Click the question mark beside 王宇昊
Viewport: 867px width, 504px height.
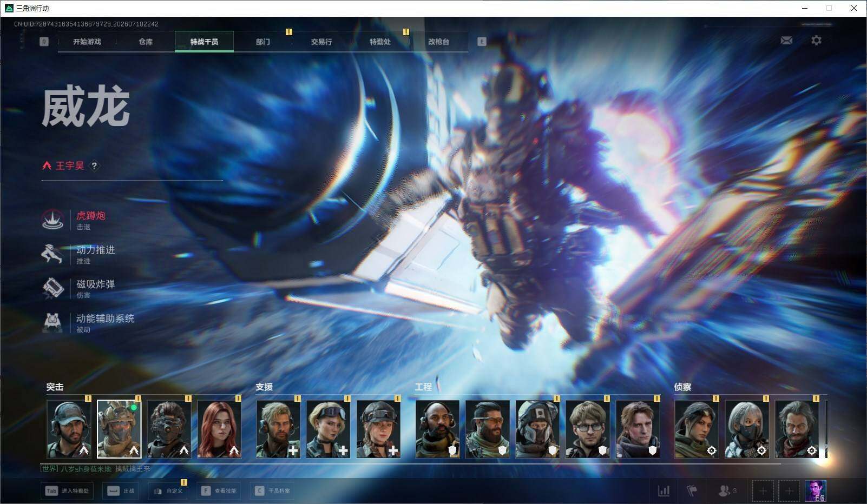coord(94,166)
